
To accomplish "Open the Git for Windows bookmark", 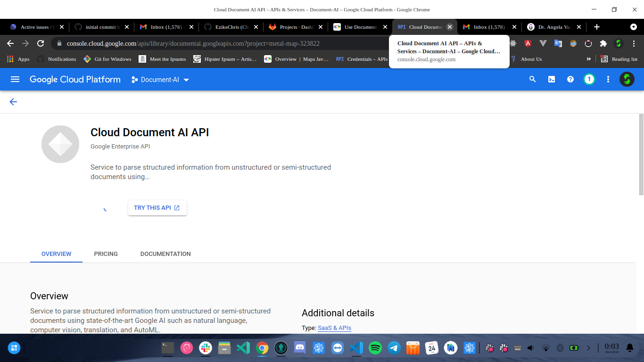I will click(107, 59).
